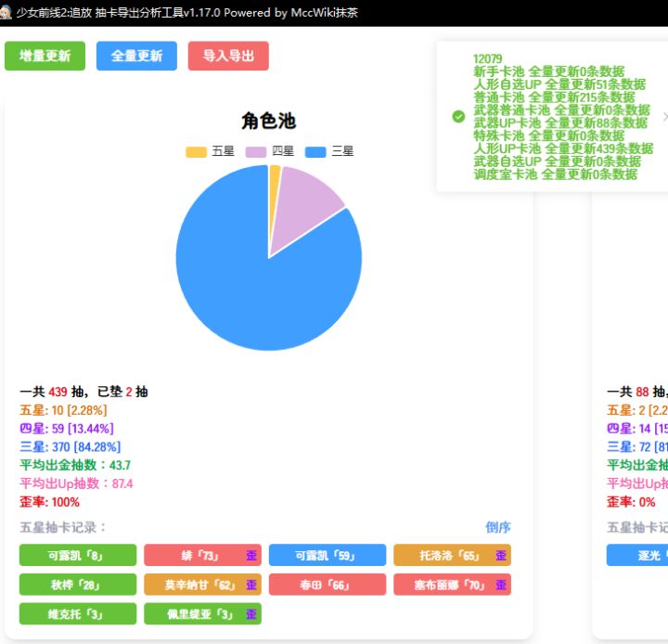Viewport: 668px width, 644px height.
Task: Toggle 三星 legend blue swatch
Action: coord(315,152)
